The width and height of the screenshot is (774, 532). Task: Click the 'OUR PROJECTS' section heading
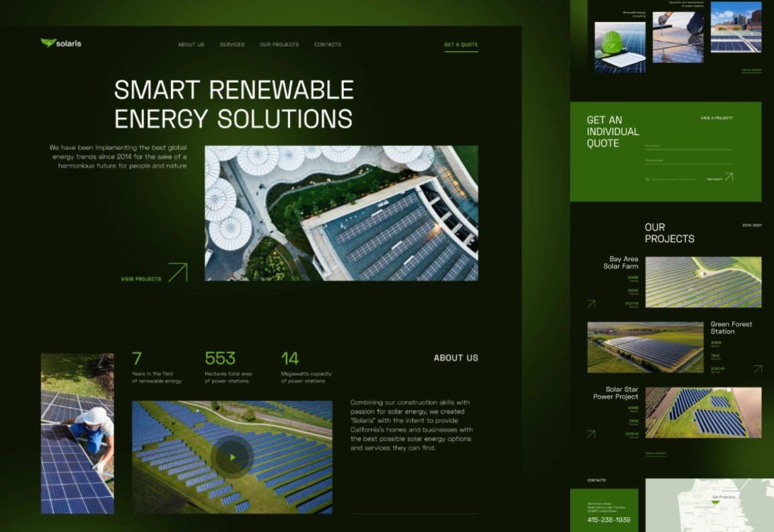pyautogui.click(x=670, y=233)
